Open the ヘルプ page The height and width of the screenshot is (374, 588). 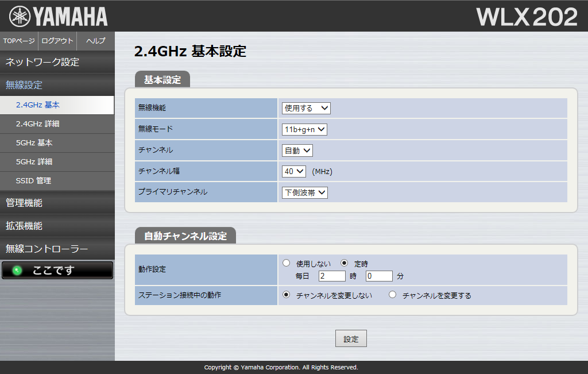(x=95, y=41)
